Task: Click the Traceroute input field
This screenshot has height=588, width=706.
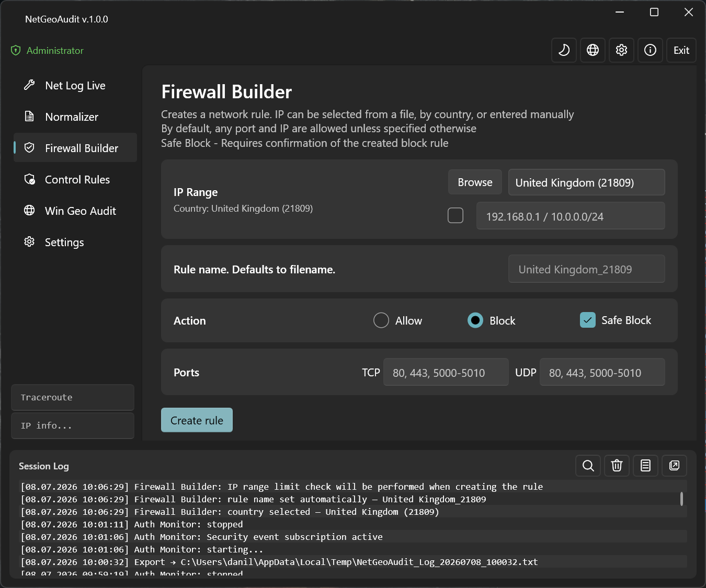Action: pos(73,398)
